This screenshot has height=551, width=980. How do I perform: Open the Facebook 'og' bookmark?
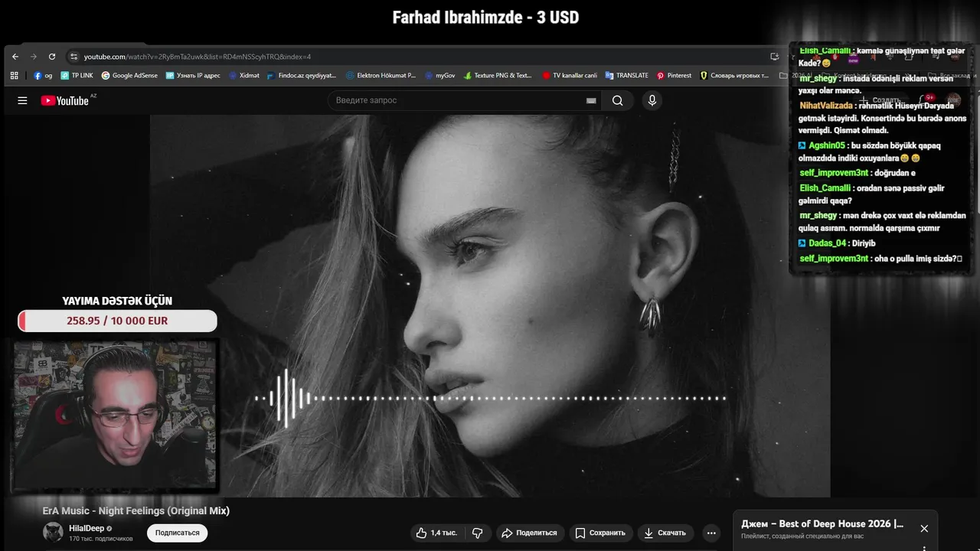pos(43,76)
